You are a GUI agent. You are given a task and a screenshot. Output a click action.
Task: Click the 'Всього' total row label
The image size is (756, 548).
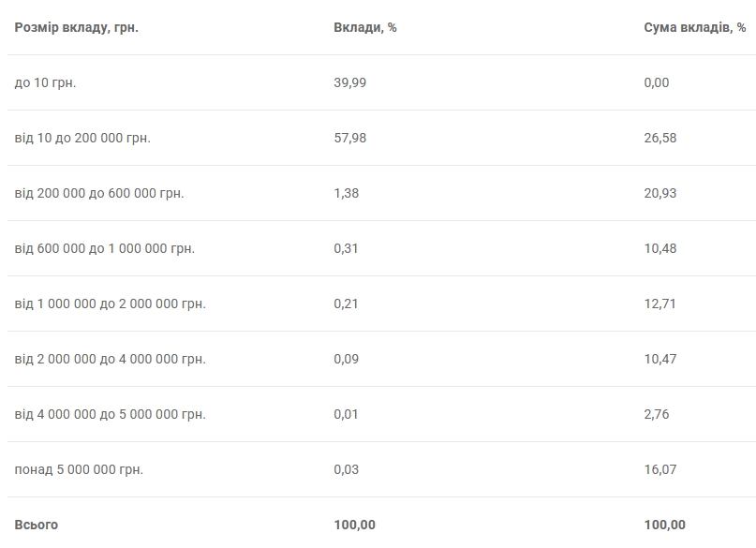[36, 525]
